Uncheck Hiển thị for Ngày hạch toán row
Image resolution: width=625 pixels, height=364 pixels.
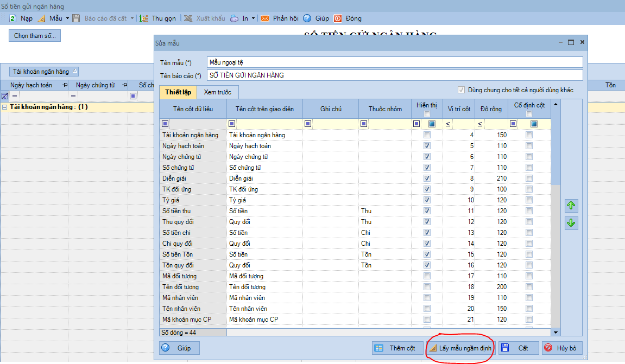pos(427,146)
